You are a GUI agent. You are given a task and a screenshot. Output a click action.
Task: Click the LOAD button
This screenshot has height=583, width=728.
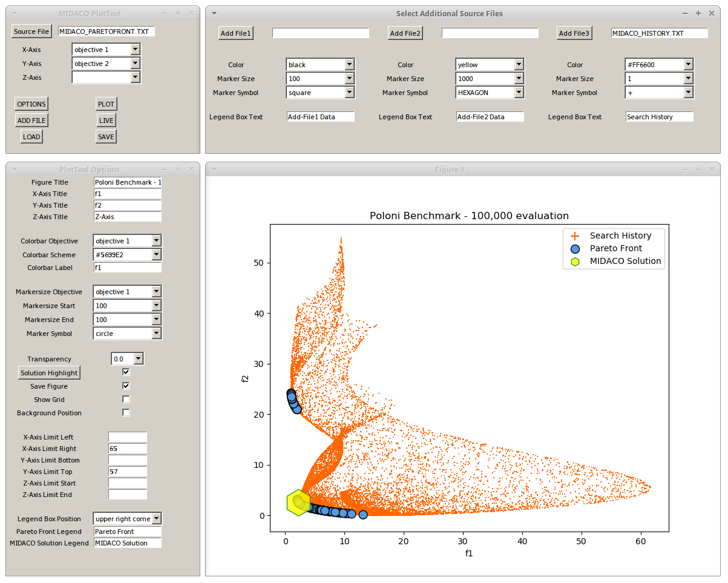[31, 137]
